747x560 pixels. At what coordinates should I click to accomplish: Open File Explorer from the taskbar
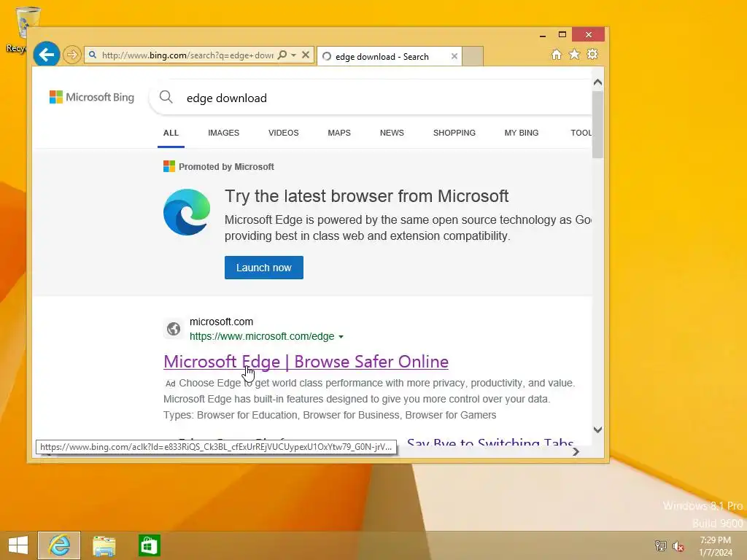(104, 545)
